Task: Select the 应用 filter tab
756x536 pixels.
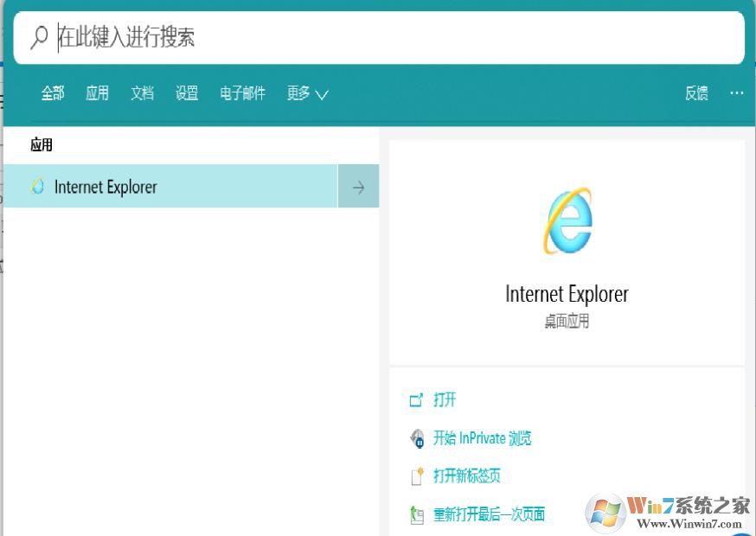Action: [98, 93]
